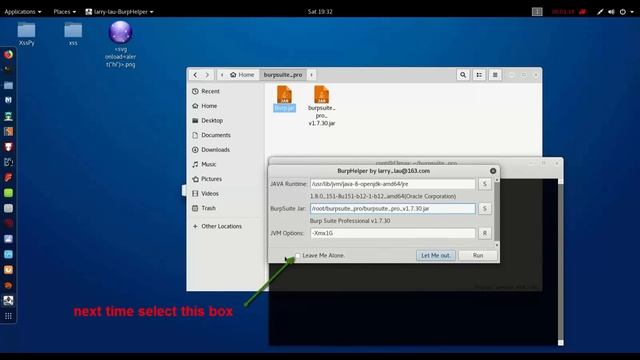Select the highlighted jar file icon
The height and width of the screenshot is (360, 640).
click(x=284, y=98)
